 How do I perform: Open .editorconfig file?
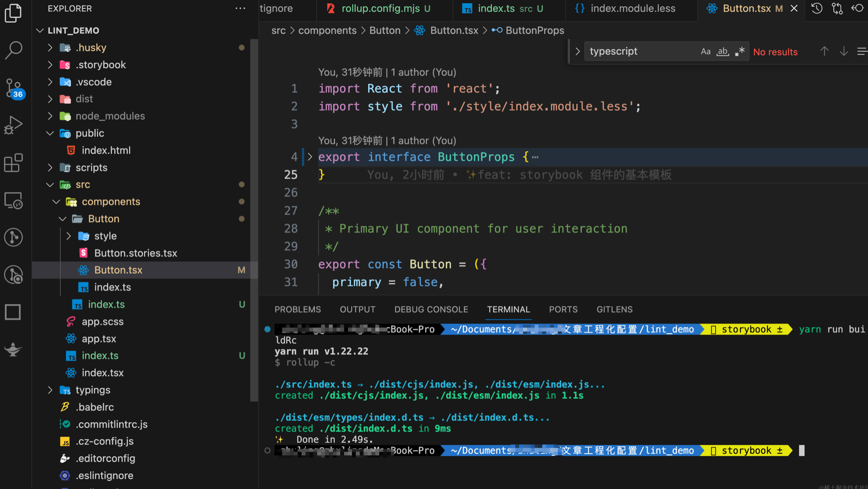coord(105,458)
